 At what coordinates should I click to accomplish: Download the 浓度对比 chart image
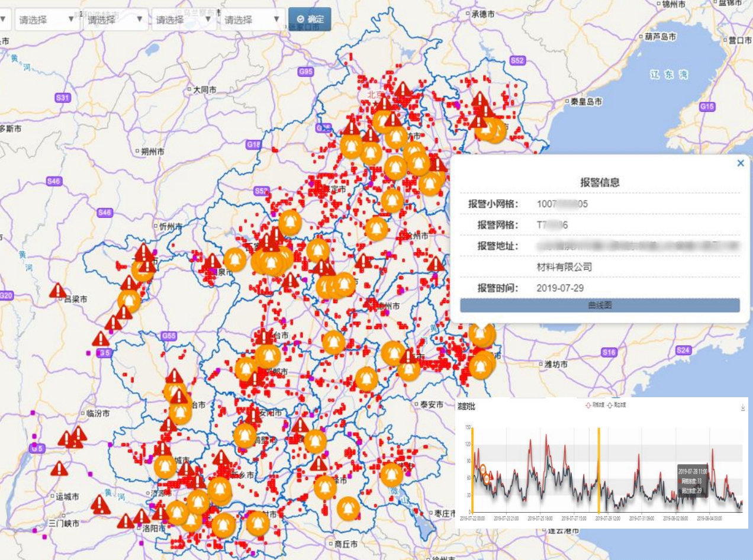[x=743, y=408]
